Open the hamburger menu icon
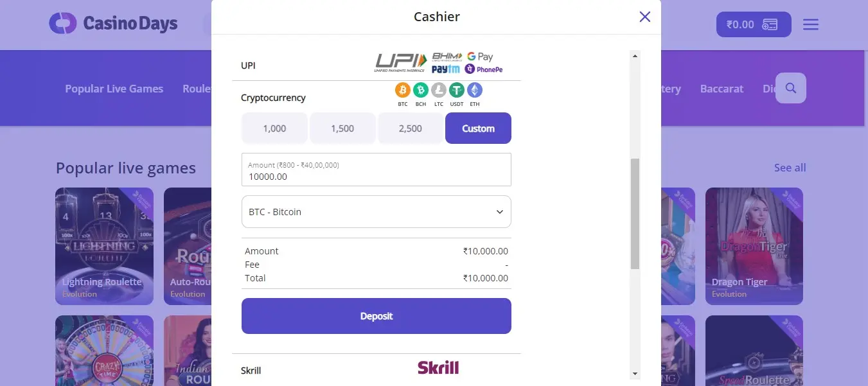 point(811,24)
